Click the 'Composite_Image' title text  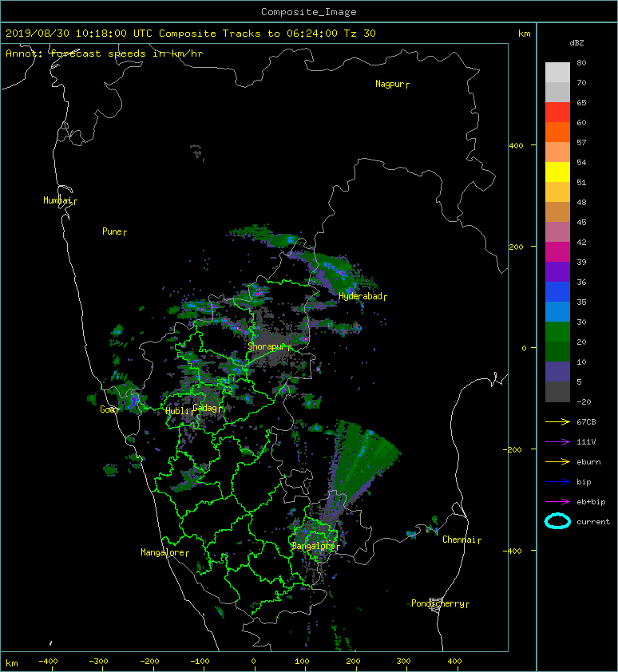[x=309, y=12]
